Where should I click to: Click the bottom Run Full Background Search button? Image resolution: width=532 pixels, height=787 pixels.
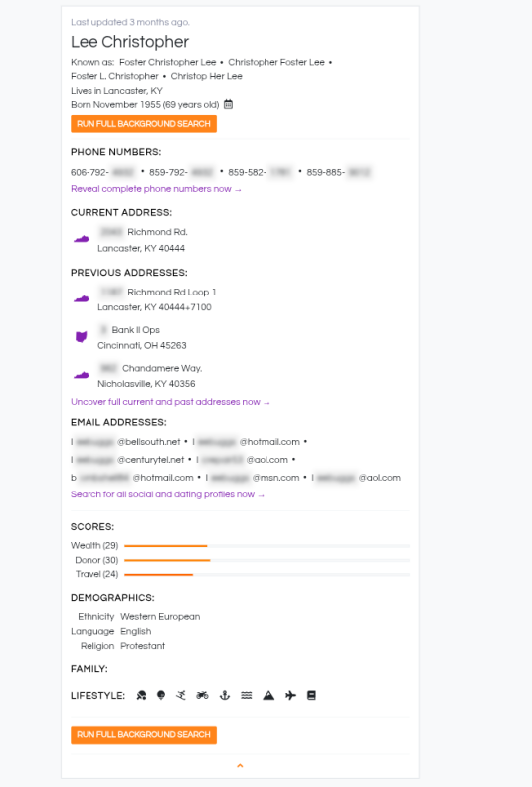(143, 735)
